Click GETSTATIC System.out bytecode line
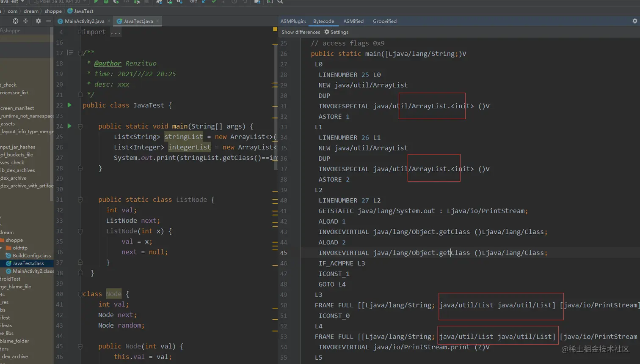The height and width of the screenshot is (364, 640). click(423, 211)
